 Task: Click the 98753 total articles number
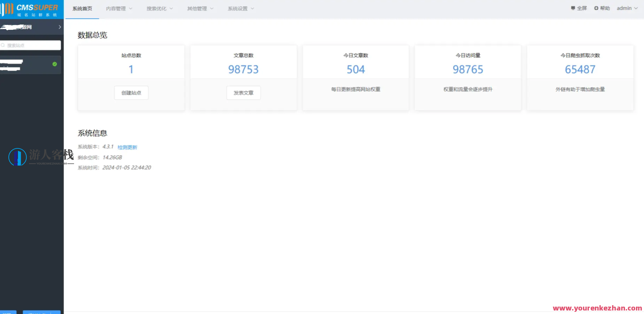tap(243, 69)
